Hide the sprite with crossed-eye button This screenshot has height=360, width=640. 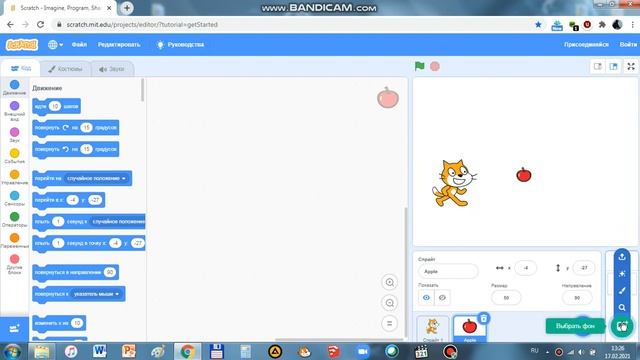(x=442, y=298)
